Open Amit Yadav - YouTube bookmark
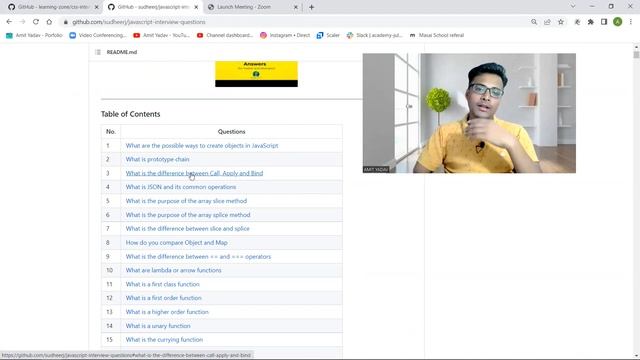 [162, 36]
